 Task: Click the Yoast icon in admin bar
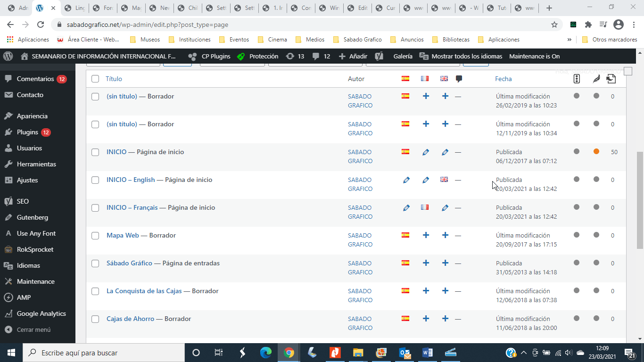pos(379,56)
